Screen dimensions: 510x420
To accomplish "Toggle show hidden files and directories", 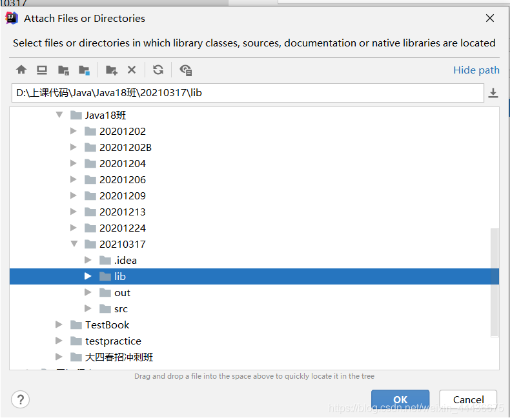I will 186,70.
